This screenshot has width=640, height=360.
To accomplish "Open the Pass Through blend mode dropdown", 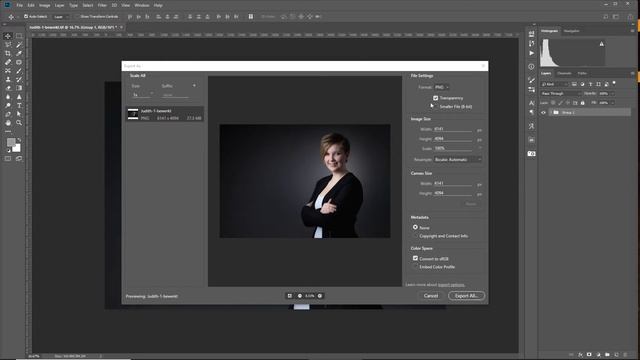I will (561, 93).
